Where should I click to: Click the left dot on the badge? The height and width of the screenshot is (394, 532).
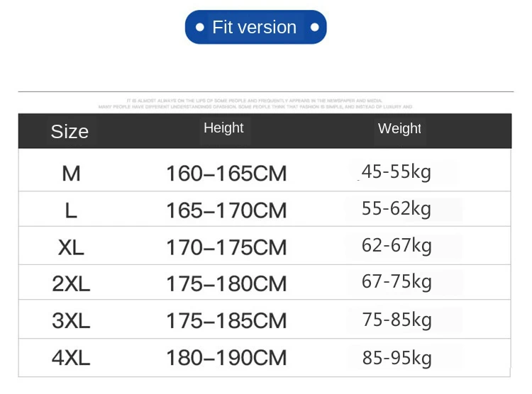(x=200, y=27)
